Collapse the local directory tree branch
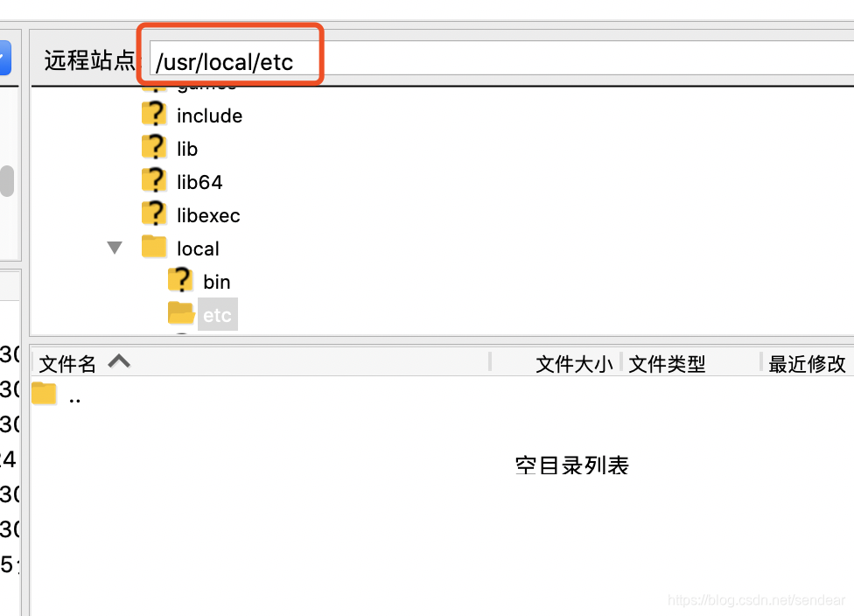 click(x=115, y=248)
